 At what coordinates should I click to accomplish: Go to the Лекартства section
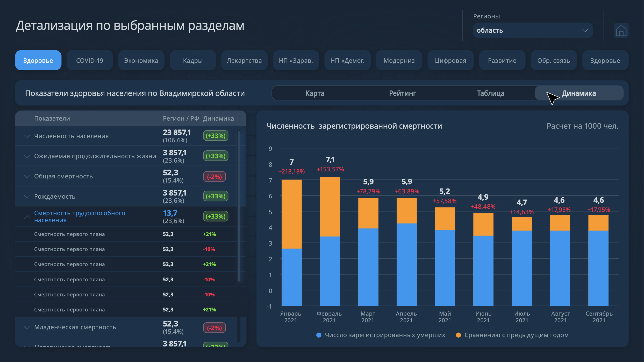[x=244, y=60]
